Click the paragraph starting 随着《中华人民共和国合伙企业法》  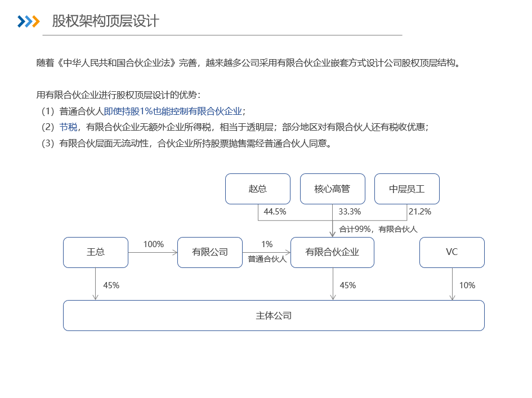[248, 63]
